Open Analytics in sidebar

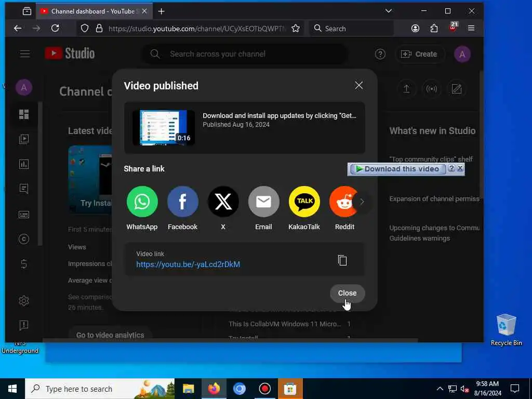24,164
